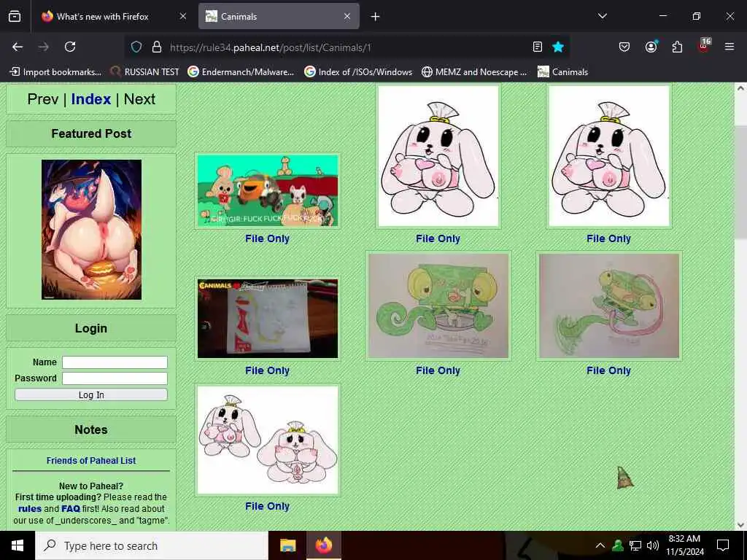Viewport: 747px width, 560px height.
Task: Open the volume control tray icon
Action: (x=653, y=545)
